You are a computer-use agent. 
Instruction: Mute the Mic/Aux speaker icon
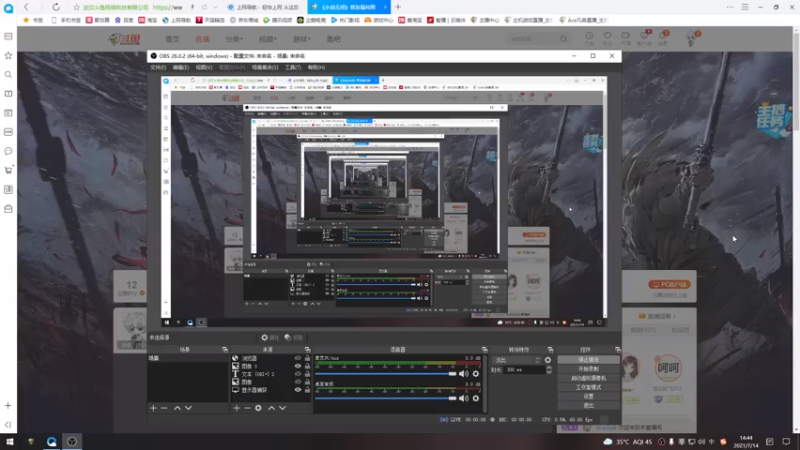(x=463, y=374)
